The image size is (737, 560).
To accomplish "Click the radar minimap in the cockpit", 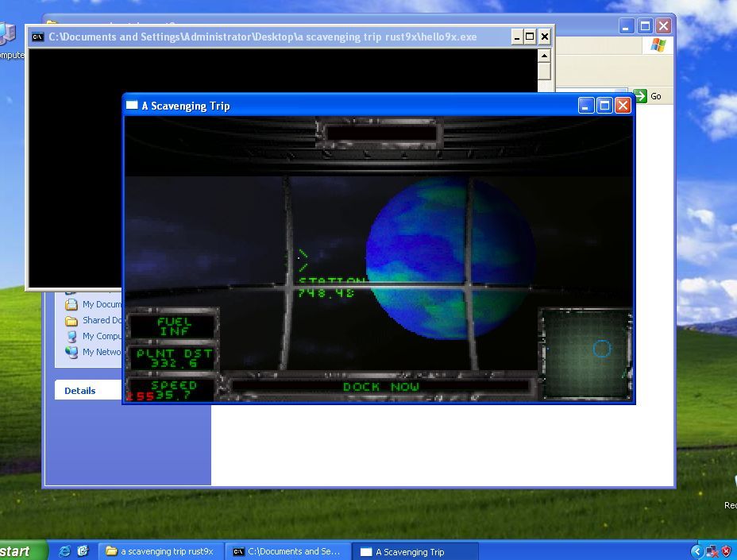I will [586, 352].
